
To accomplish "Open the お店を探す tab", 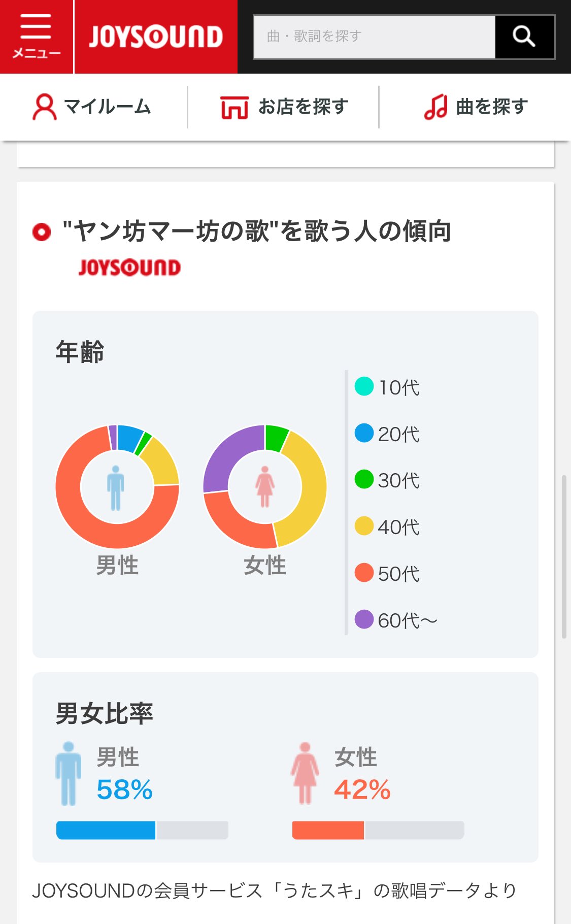I will (284, 107).
